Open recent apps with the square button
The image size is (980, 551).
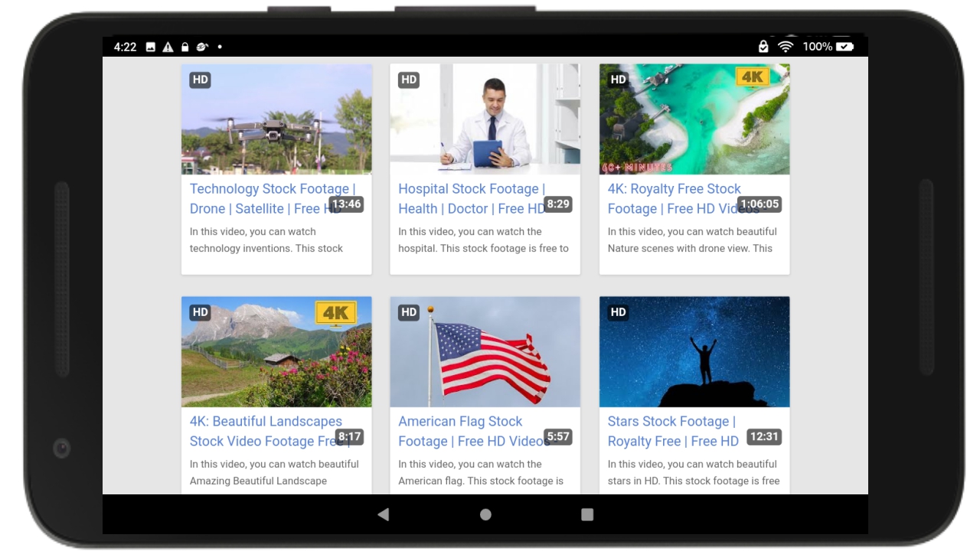pos(586,515)
